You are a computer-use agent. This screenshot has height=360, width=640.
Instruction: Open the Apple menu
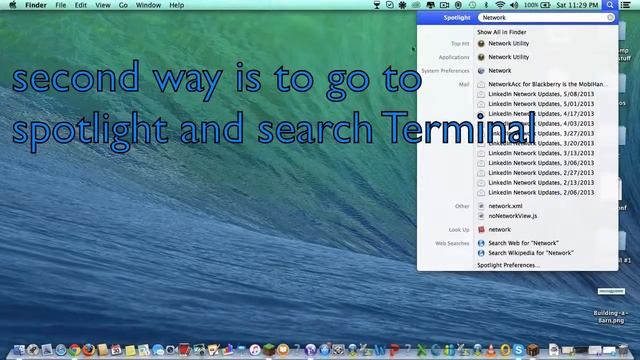(13, 5)
